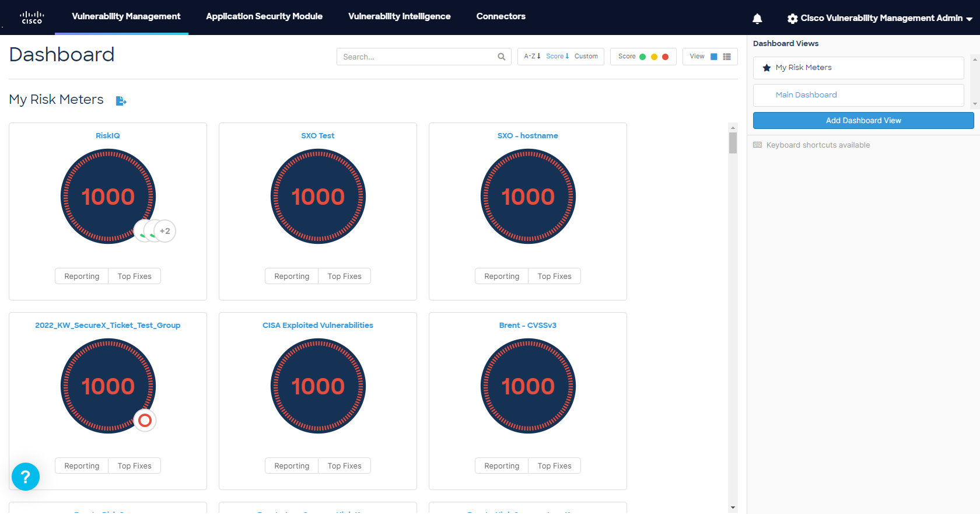The height and width of the screenshot is (514, 980).
Task: Click the 2022_KW_SecureX score gauge
Action: point(108,386)
